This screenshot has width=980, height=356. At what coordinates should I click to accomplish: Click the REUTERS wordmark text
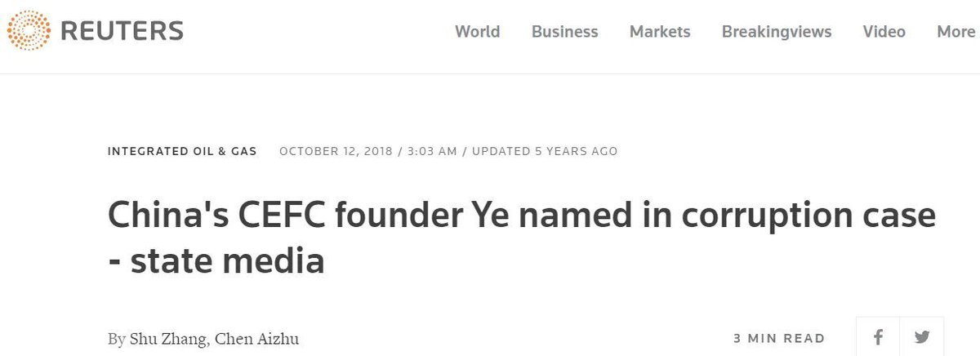coord(122,32)
